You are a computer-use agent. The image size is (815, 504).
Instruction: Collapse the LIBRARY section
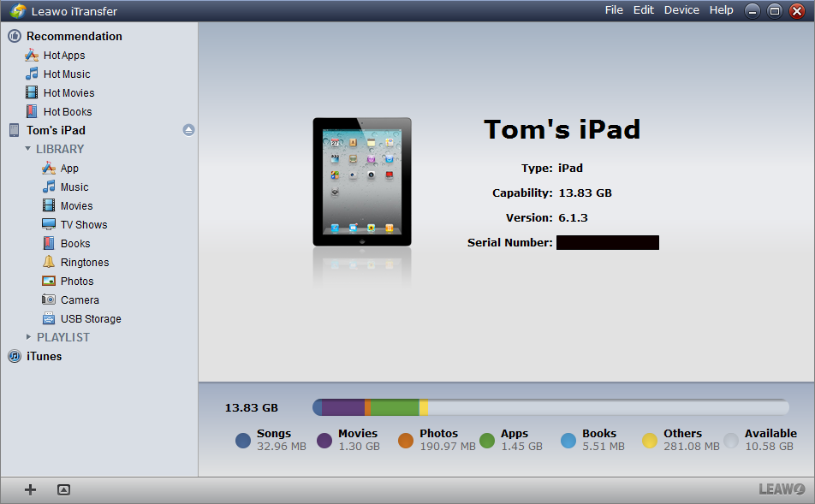[x=28, y=149]
